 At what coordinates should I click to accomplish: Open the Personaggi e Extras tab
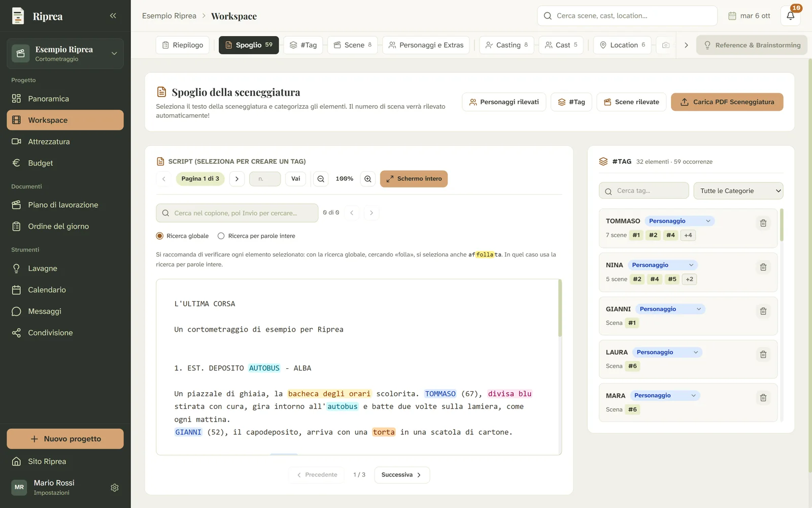coord(426,45)
